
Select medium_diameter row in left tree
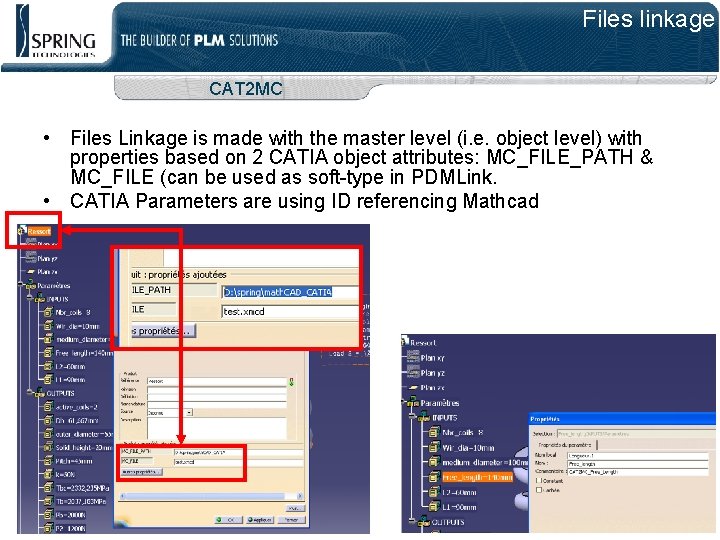[x=82, y=339]
